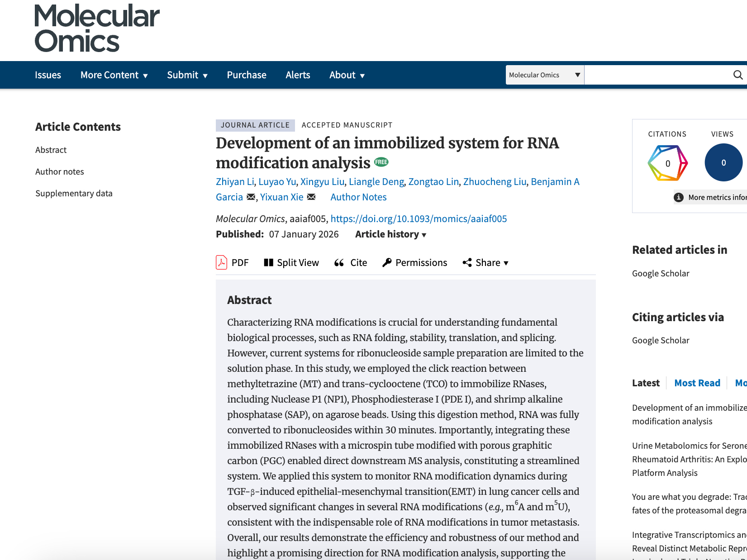This screenshot has height=560, width=747.
Task: Open the Share dropdown menu
Action: click(x=485, y=263)
